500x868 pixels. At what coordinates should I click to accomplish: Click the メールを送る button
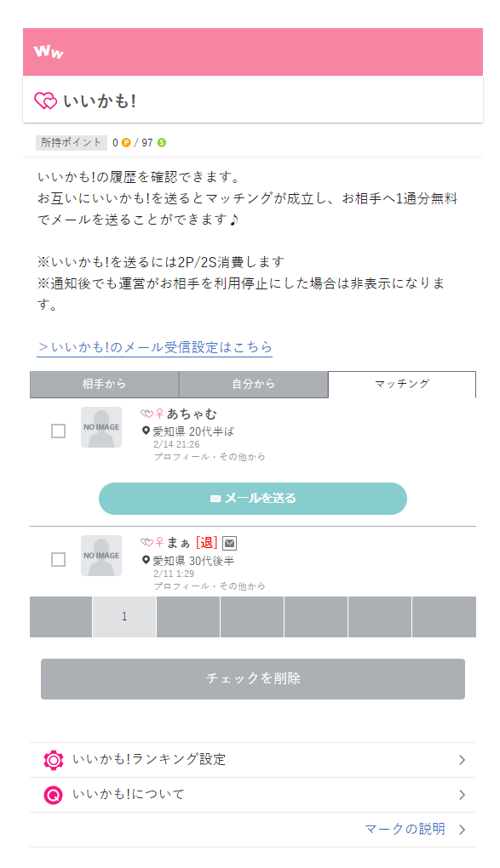(253, 498)
